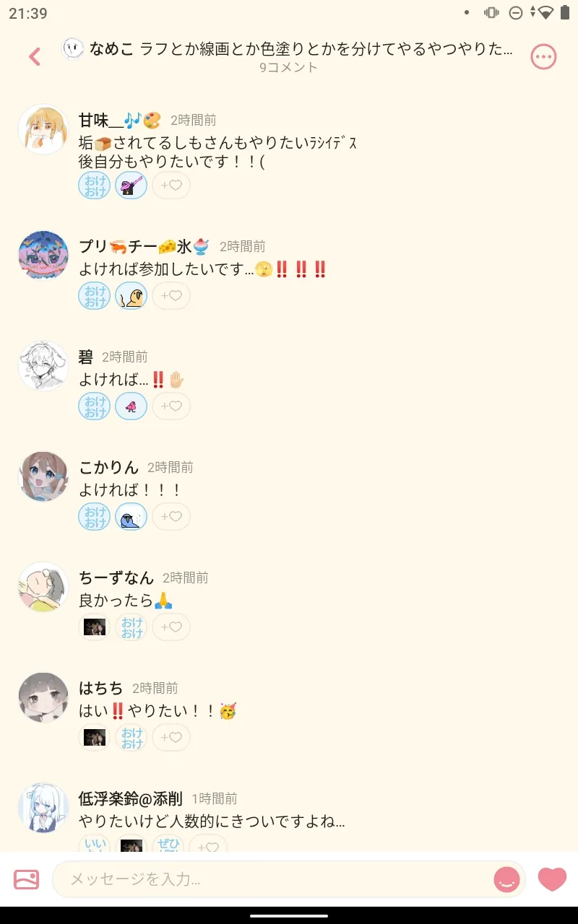This screenshot has width=578, height=924.
Task: Add a reaction to 碧's comment
Action: pyautogui.click(x=171, y=406)
